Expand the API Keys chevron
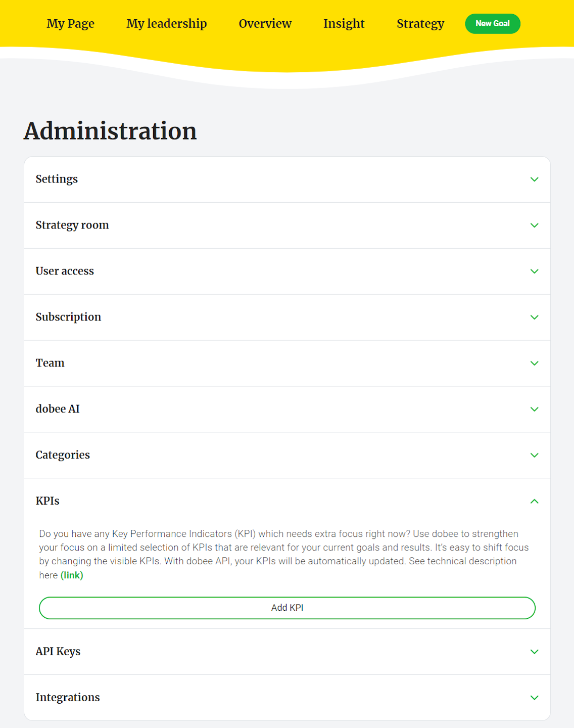The height and width of the screenshot is (728, 574). click(x=534, y=652)
